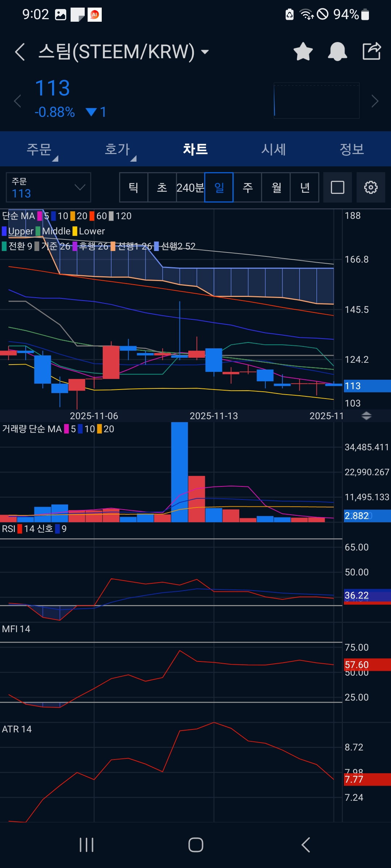The image size is (391, 868).
Task: Tap the tallest blue volume bar
Action: (180, 472)
